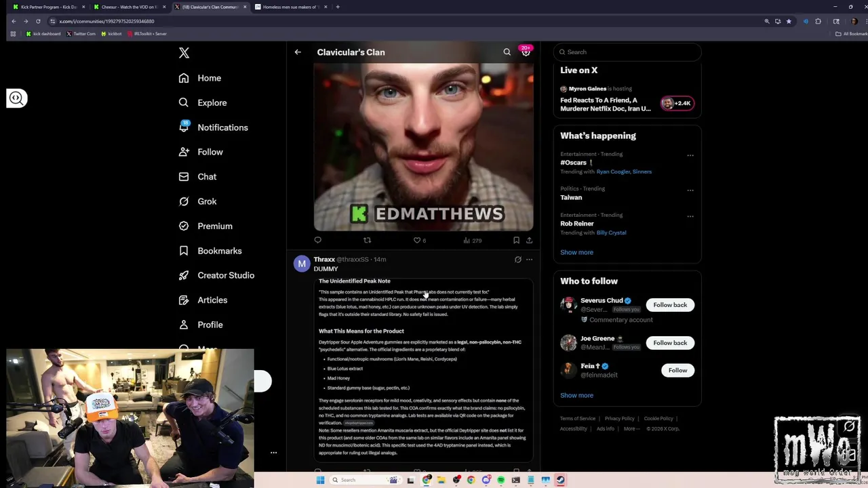Open Articles in the sidebar
The image size is (868, 488).
click(x=203, y=300)
